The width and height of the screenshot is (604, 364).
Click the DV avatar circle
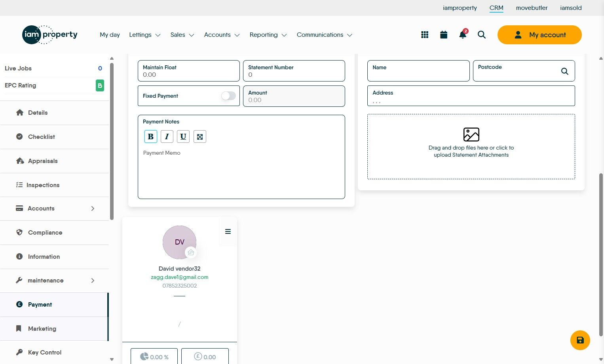point(179,242)
